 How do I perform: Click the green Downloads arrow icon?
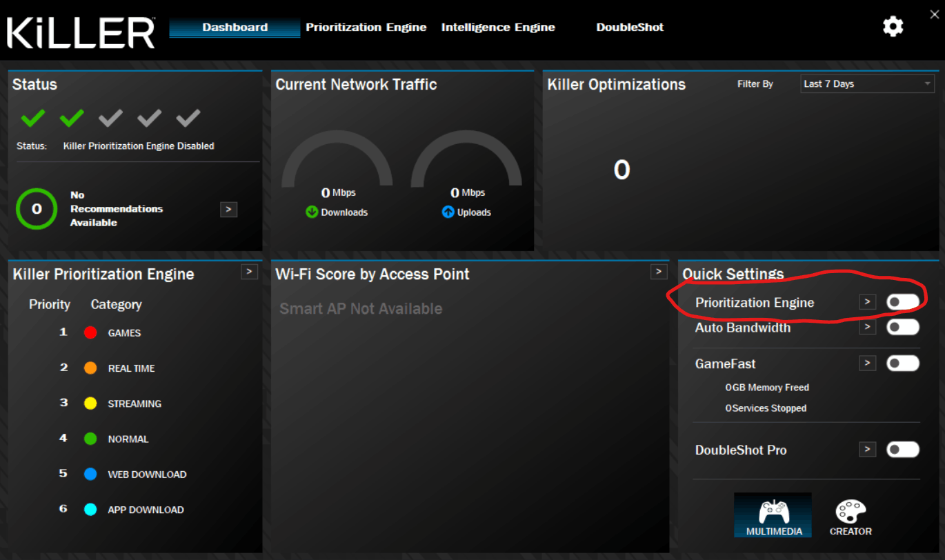(312, 212)
